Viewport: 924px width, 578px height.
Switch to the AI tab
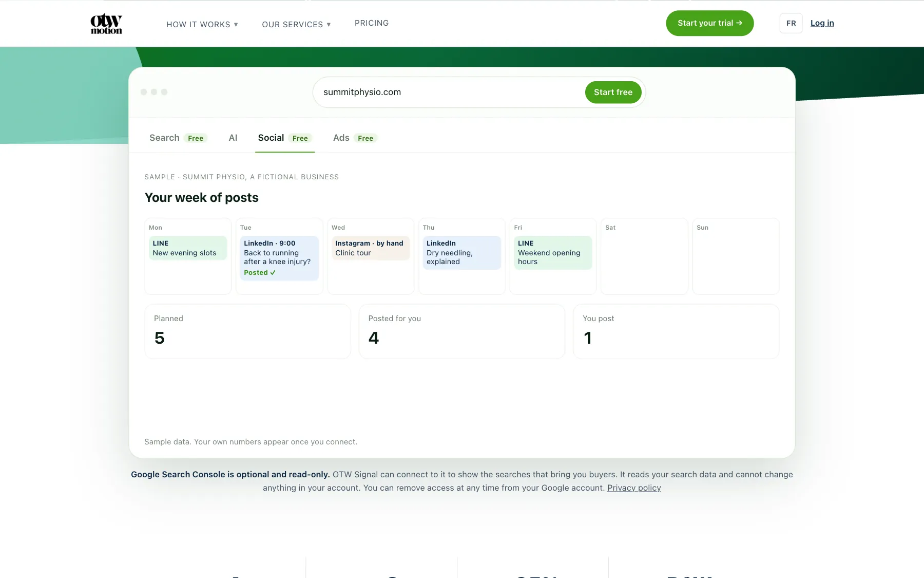point(233,138)
